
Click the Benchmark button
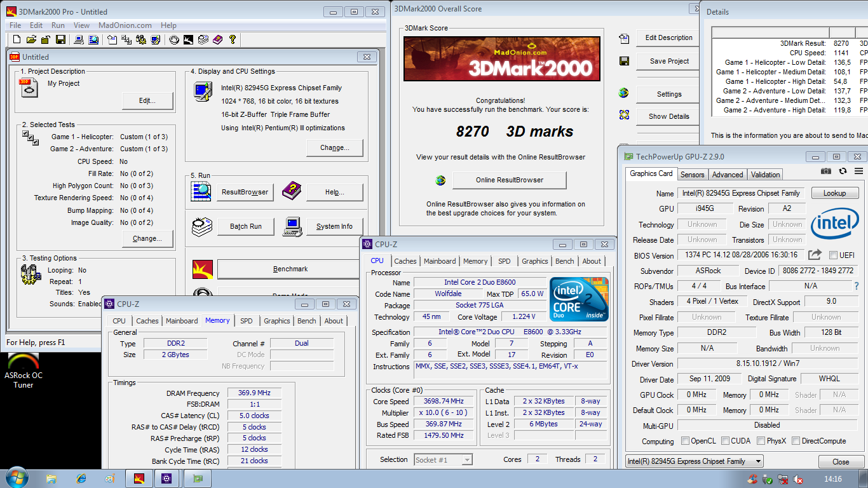(x=290, y=269)
